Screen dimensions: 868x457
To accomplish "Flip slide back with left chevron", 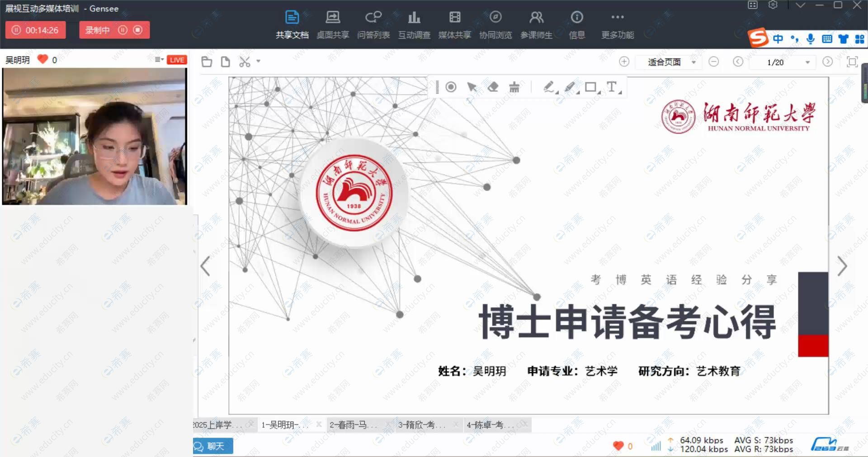I will 205,266.
